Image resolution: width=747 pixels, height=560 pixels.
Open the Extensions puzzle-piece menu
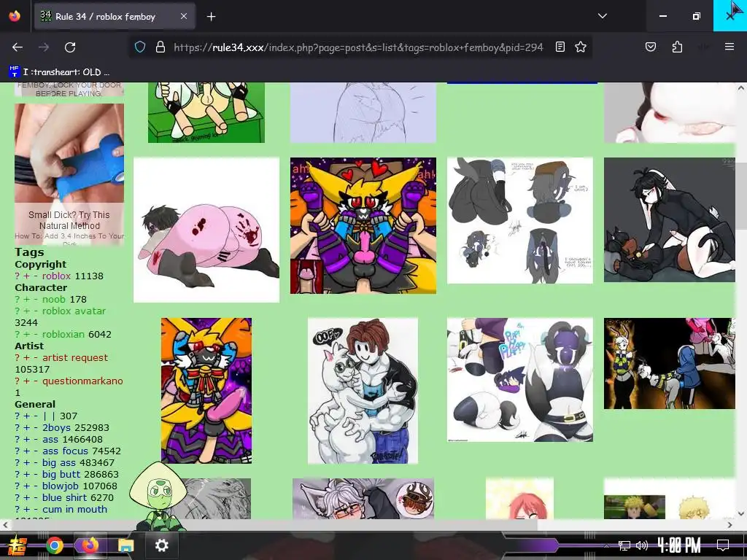pos(677,47)
